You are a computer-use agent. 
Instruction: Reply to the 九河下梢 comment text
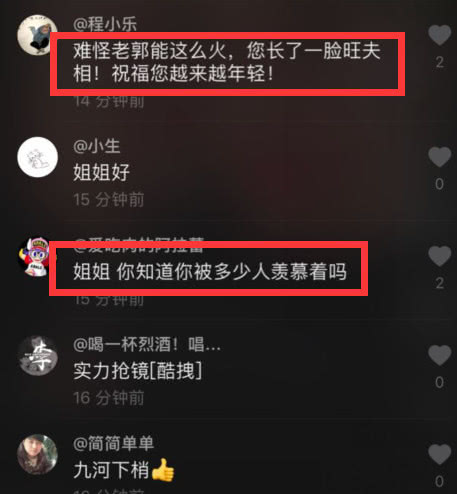124,470
